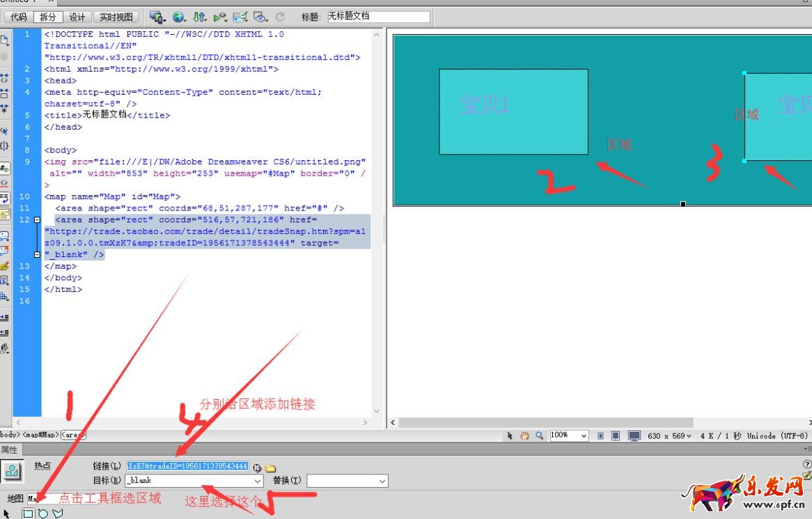The width and height of the screenshot is (812, 519).
Task: Select the circle hotspot tool
Action: point(42,513)
